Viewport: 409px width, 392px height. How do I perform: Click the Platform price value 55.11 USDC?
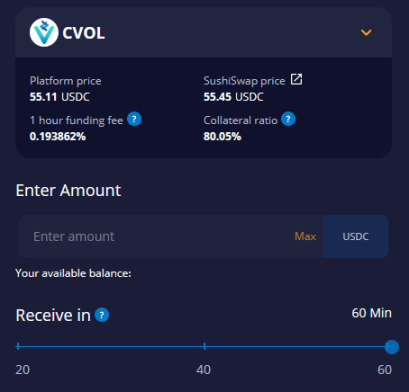coord(60,97)
